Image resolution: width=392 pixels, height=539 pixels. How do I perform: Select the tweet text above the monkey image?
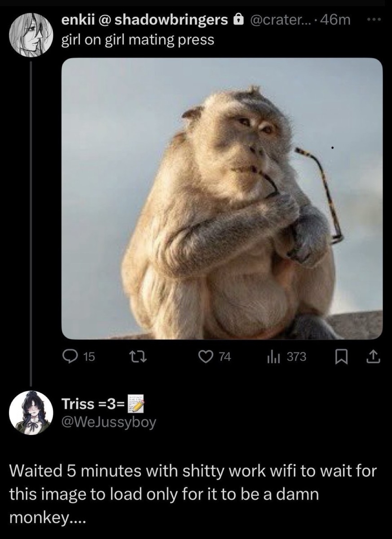(x=138, y=40)
